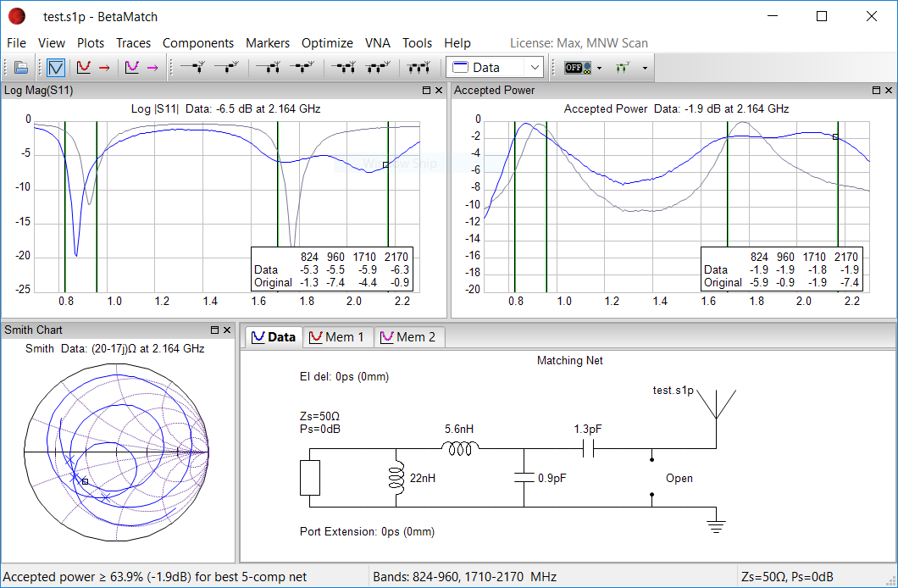
Task: Select the four-component matching network icon
Action: 419,68
